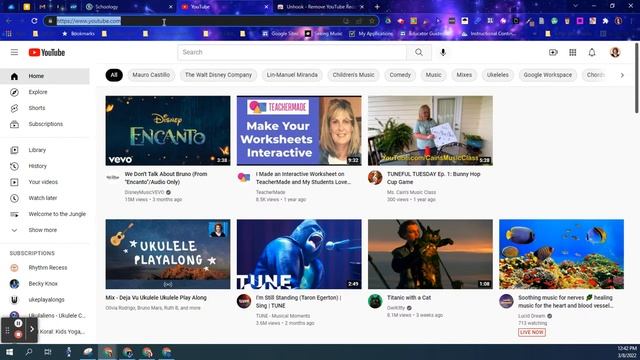Expand Show more in sidebar
Screen dimensions: 640x360
[x=45, y=230]
